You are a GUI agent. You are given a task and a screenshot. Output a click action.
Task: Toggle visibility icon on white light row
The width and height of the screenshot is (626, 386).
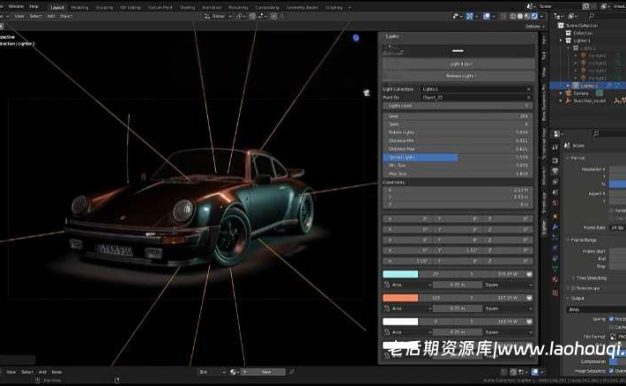(x=529, y=321)
